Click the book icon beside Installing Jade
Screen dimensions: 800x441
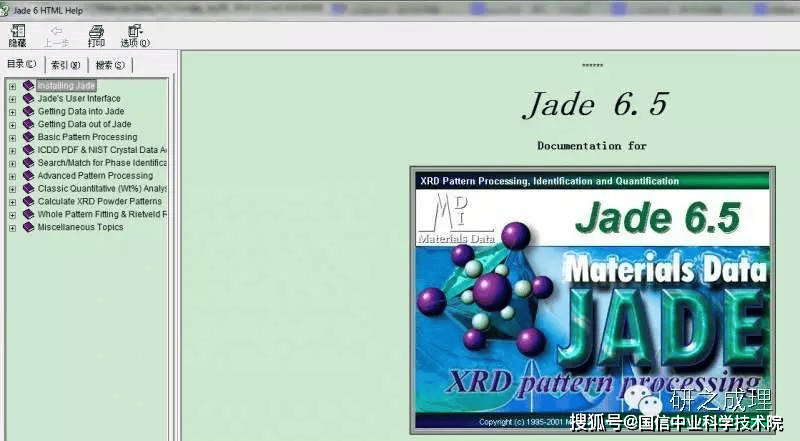click(x=28, y=86)
